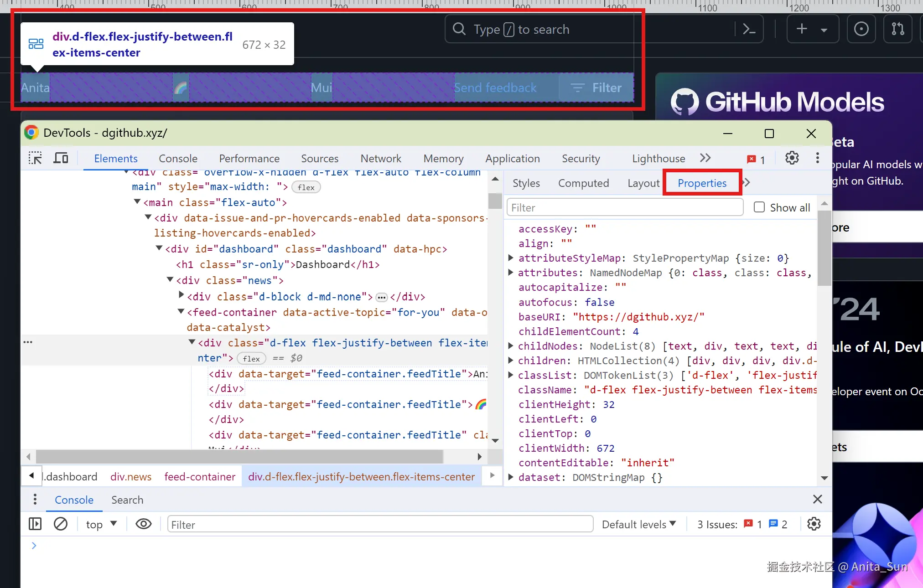Show console sidebar panel icon

click(35, 524)
